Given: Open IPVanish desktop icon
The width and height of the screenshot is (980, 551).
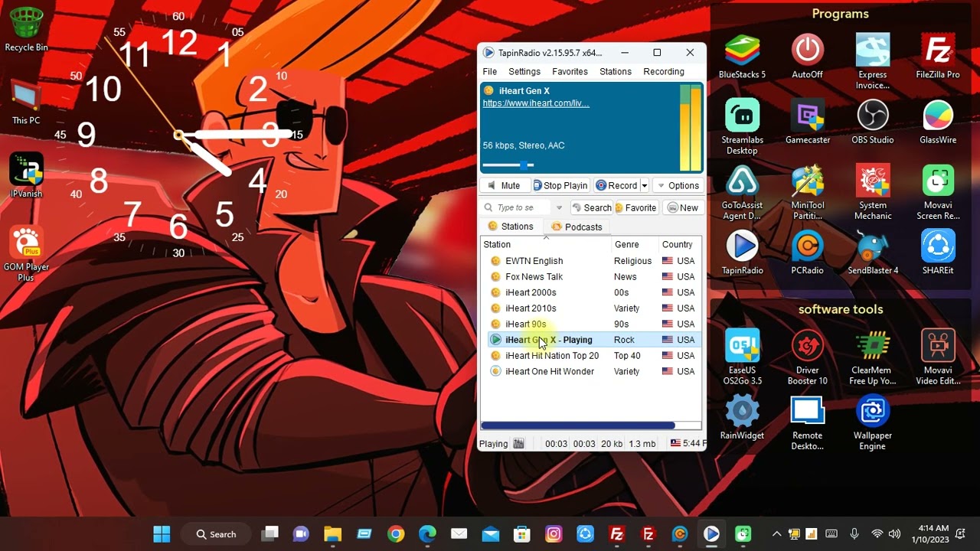Looking at the screenshot, I should (26, 176).
